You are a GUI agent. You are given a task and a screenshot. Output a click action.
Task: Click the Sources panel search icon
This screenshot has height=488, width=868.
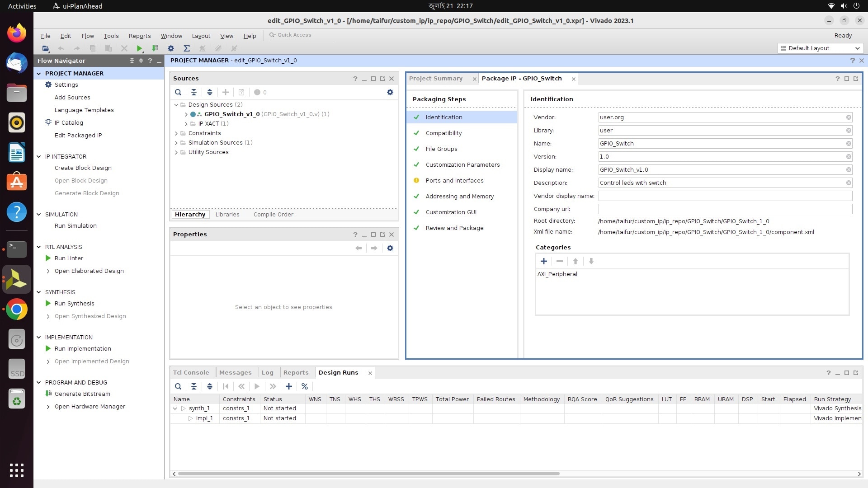click(x=178, y=92)
